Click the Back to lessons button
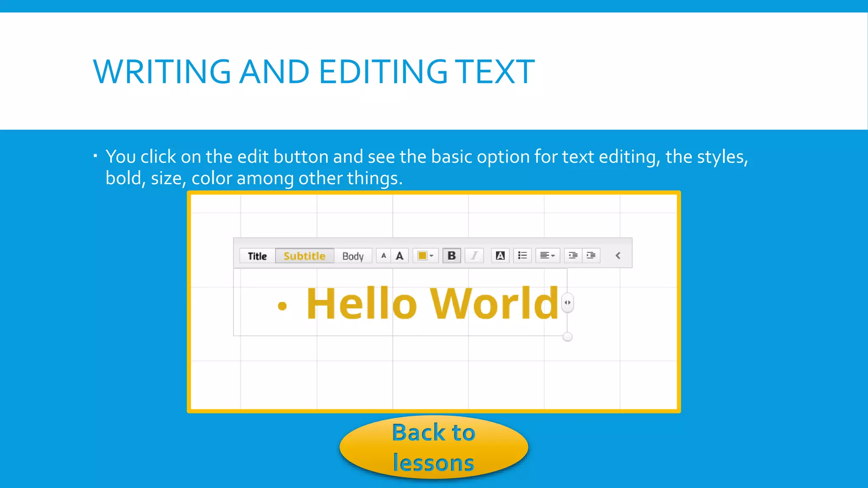This screenshot has width=868, height=488. click(x=434, y=447)
